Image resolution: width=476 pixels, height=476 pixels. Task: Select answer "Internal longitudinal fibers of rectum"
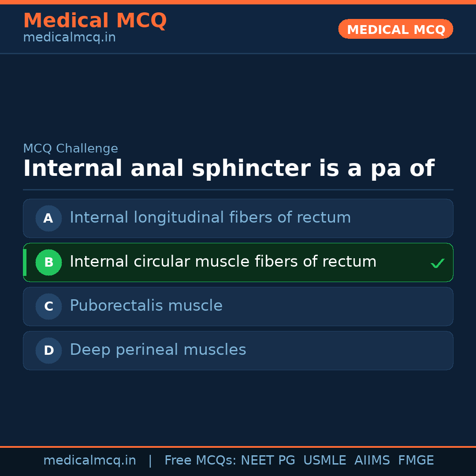coord(210,218)
